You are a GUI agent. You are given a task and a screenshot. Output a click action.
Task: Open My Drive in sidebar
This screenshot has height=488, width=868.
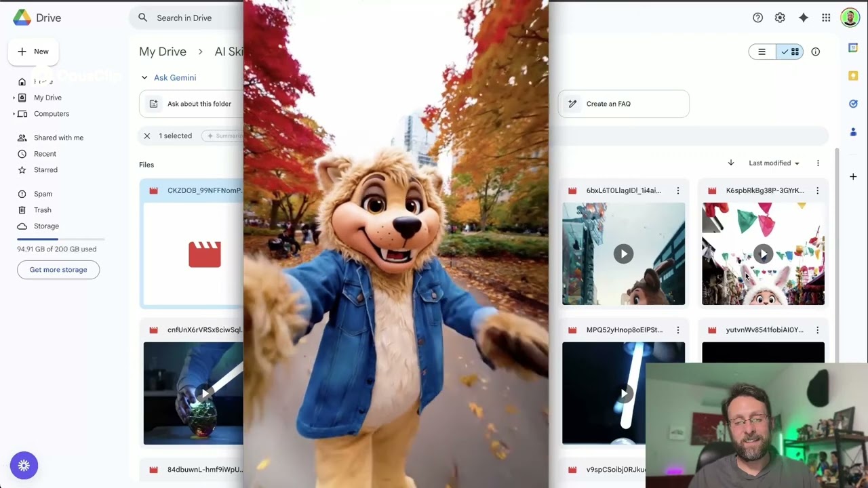click(47, 98)
